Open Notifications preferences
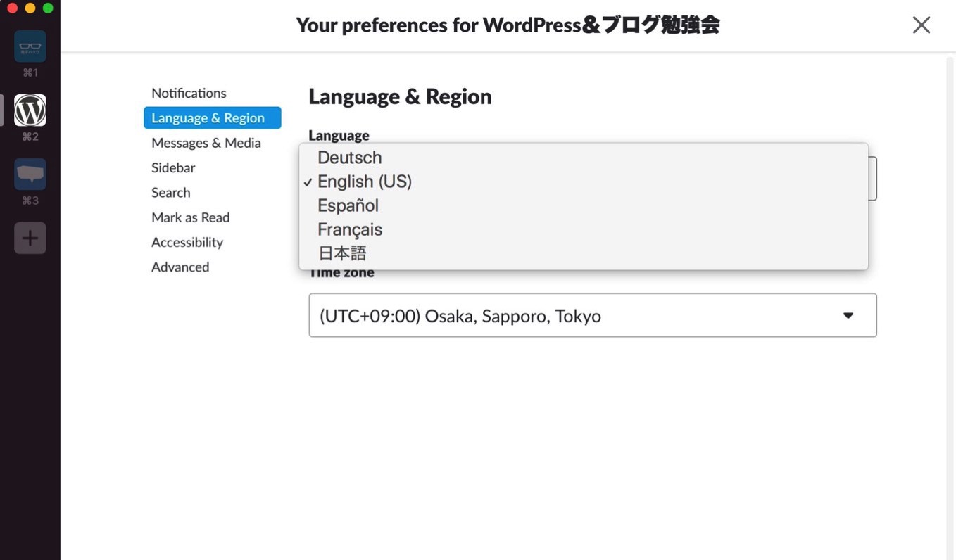This screenshot has height=560, width=956. pyautogui.click(x=189, y=93)
